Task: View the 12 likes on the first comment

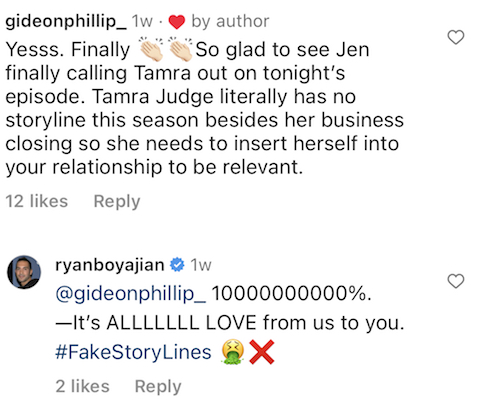Action: pos(37,201)
